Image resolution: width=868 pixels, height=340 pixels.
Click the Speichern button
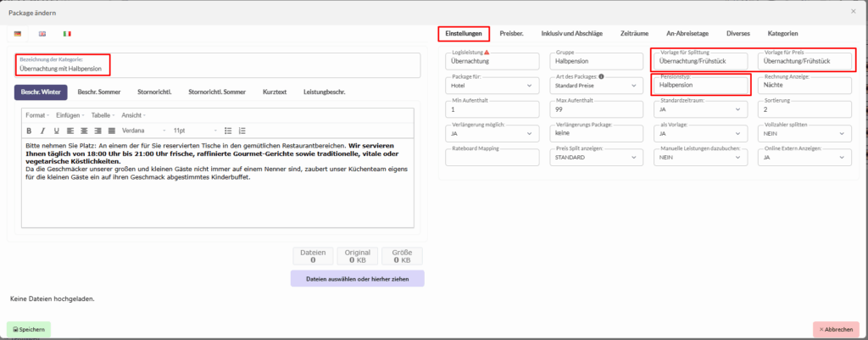(29, 329)
